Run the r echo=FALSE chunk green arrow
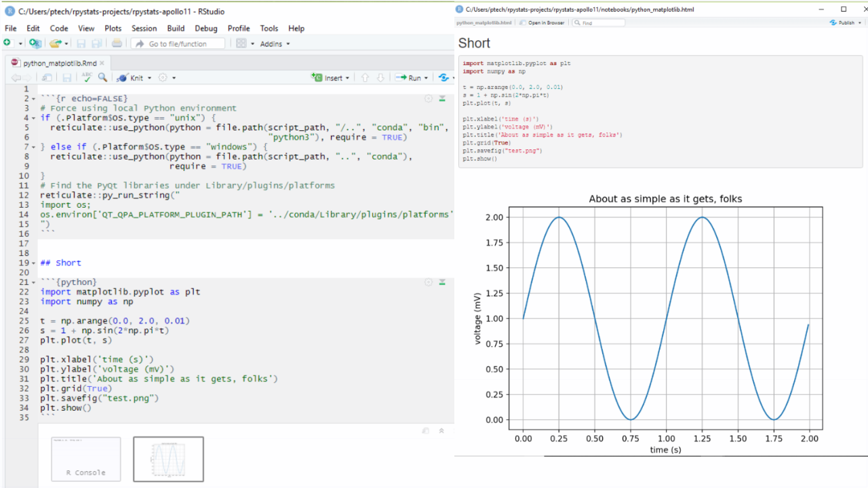Viewport: 868px width, 488px height. coord(442,98)
